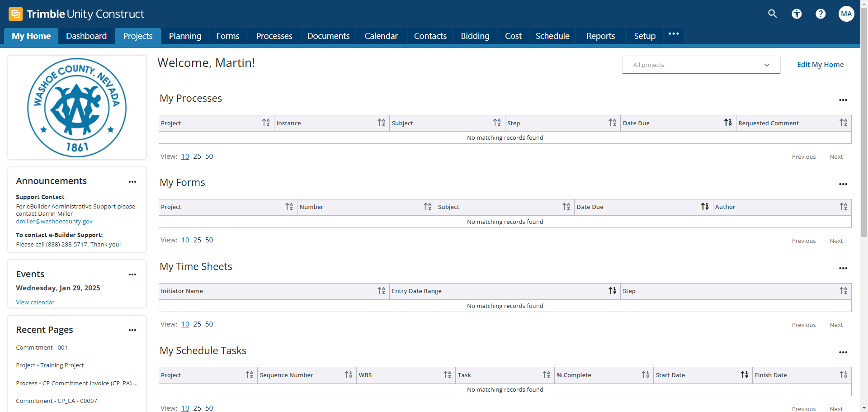The image size is (868, 412).
Task: Open the Forms tab
Action: (x=228, y=36)
